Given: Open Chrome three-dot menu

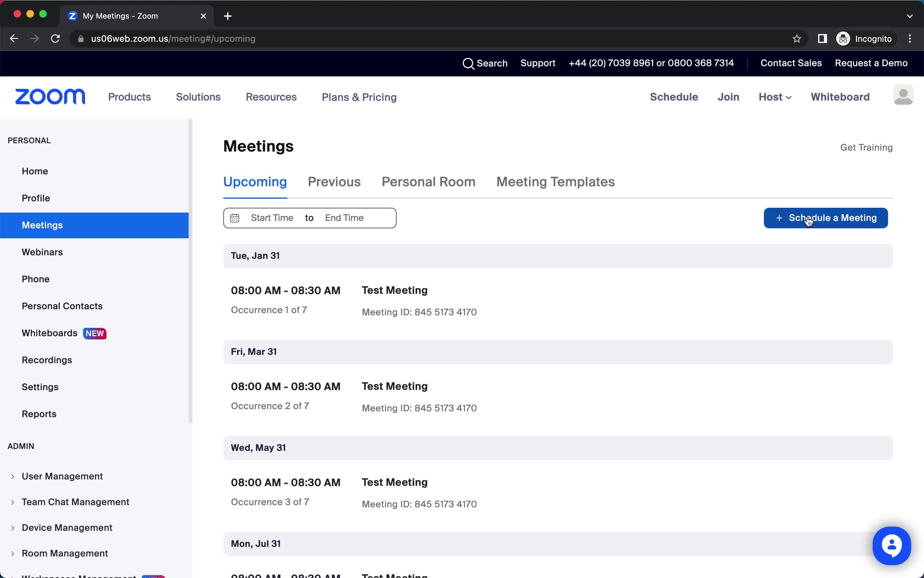Looking at the screenshot, I should click(x=910, y=39).
